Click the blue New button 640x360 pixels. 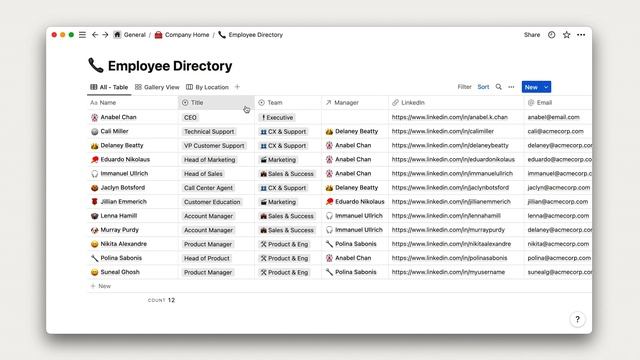point(531,87)
